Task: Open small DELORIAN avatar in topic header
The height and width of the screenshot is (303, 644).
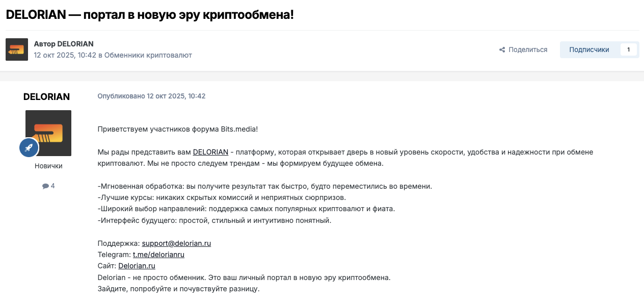Action: pyautogui.click(x=17, y=49)
